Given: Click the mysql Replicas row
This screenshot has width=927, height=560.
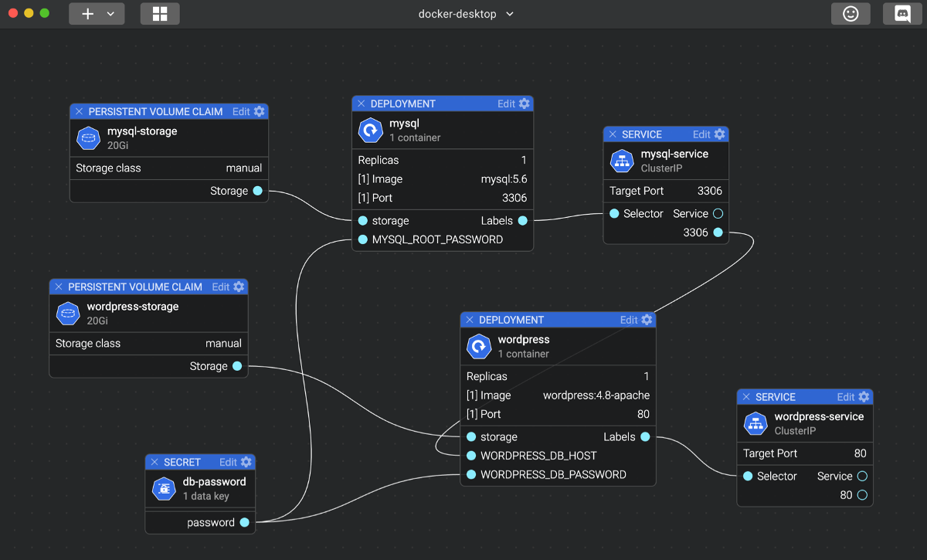Looking at the screenshot, I should [443, 161].
